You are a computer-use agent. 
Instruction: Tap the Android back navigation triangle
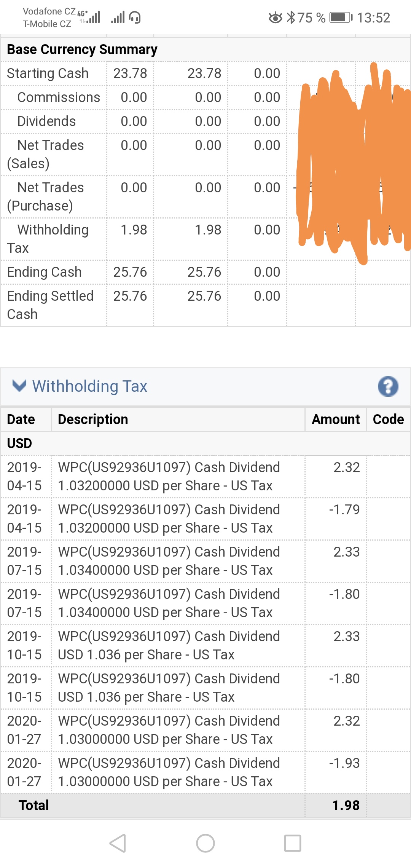[x=118, y=843]
